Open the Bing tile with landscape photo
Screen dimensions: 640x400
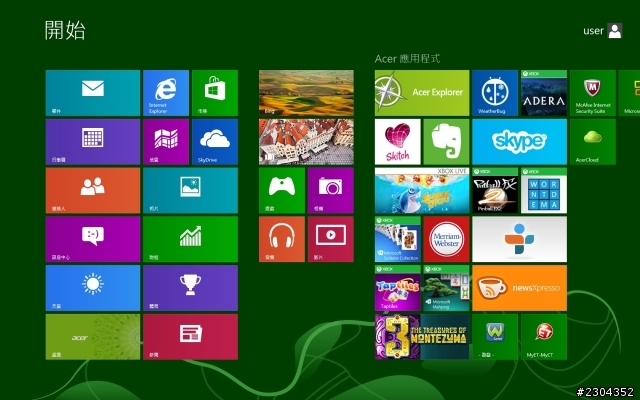[306, 93]
